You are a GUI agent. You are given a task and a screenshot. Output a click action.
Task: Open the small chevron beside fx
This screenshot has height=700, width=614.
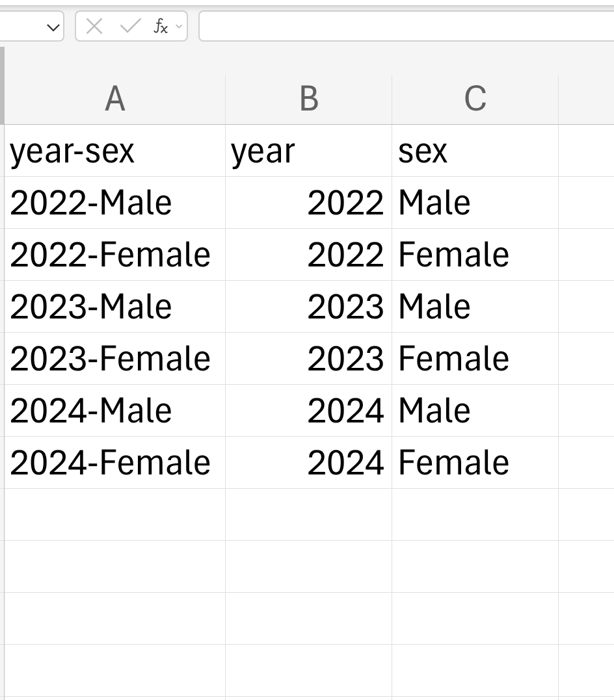(x=179, y=27)
